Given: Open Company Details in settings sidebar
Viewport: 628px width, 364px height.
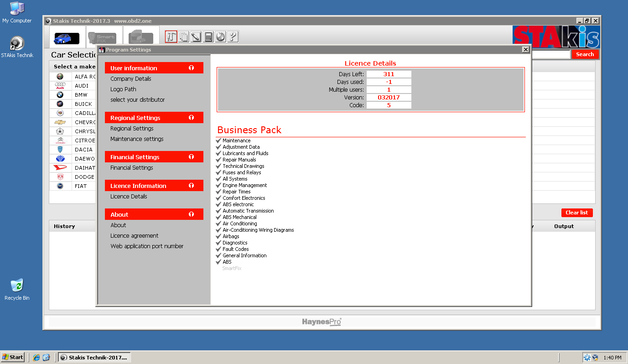Looking at the screenshot, I should (130, 79).
